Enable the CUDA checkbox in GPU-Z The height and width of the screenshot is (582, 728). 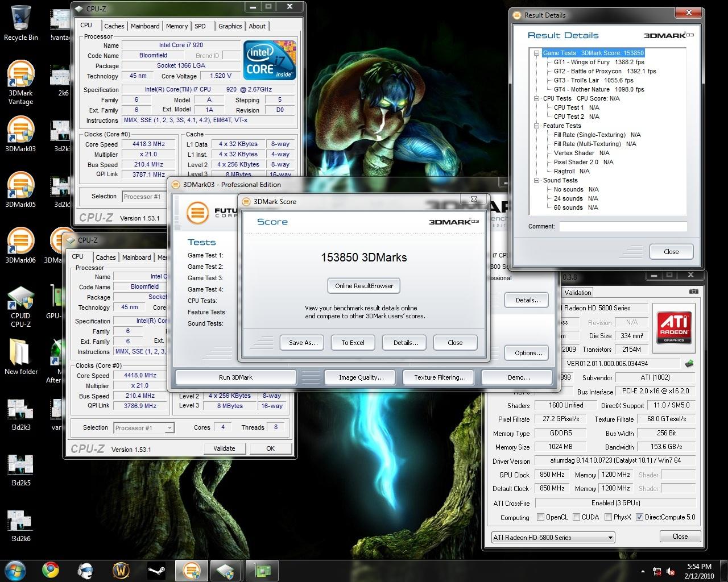coord(577,517)
